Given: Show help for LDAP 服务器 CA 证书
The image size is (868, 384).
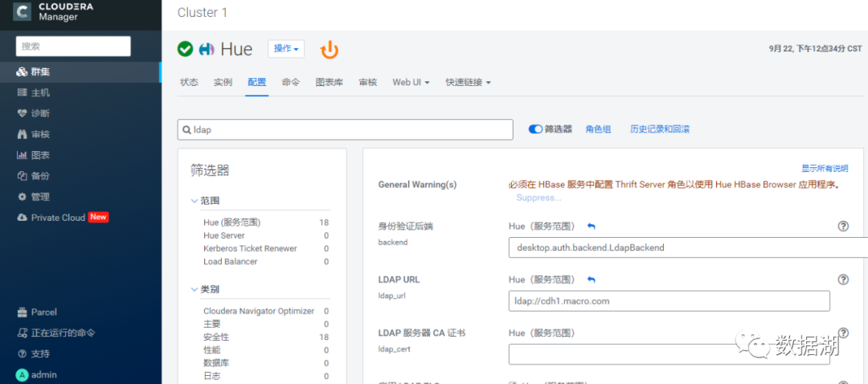Looking at the screenshot, I should tap(843, 333).
